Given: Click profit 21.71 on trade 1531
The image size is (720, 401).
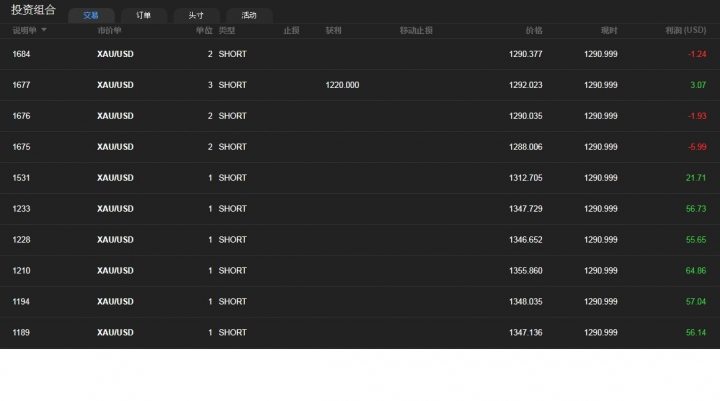Looking at the screenshot, I should pos(696,178).
